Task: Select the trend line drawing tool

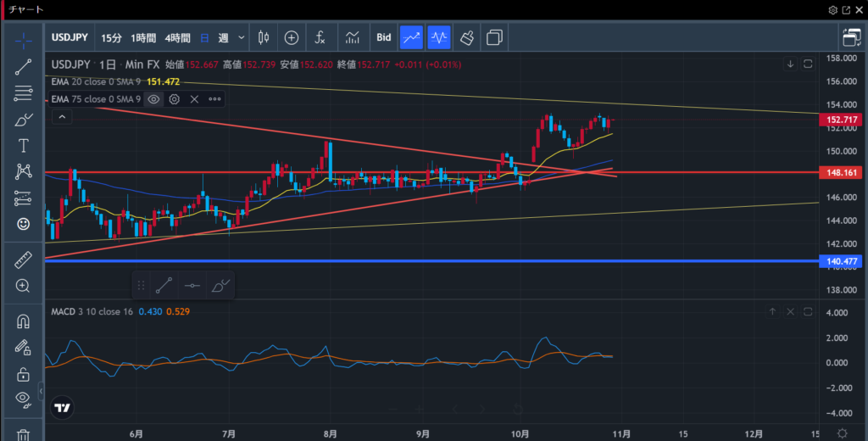Action: pyautogui.click(x=23, y=64)
